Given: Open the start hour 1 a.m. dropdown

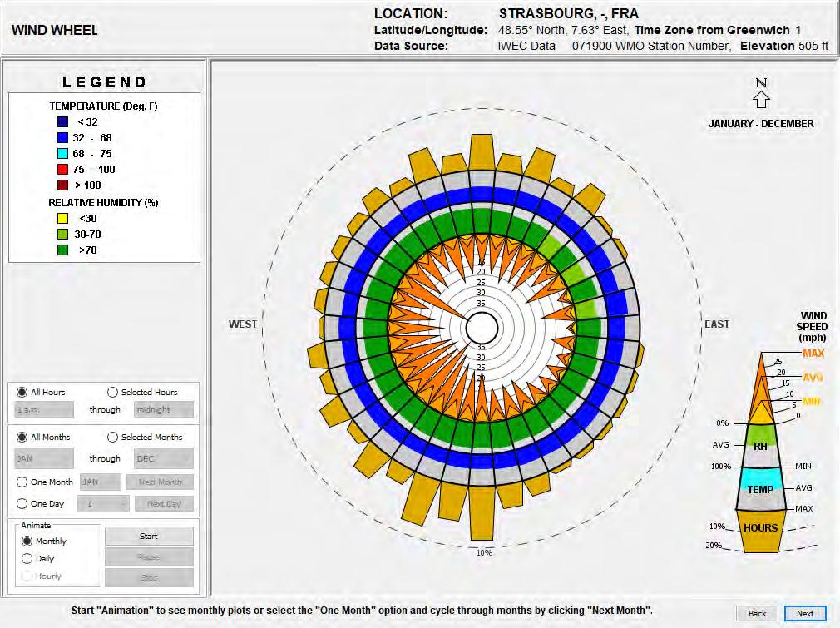Looking at the screenshot, I should point(44,410).
